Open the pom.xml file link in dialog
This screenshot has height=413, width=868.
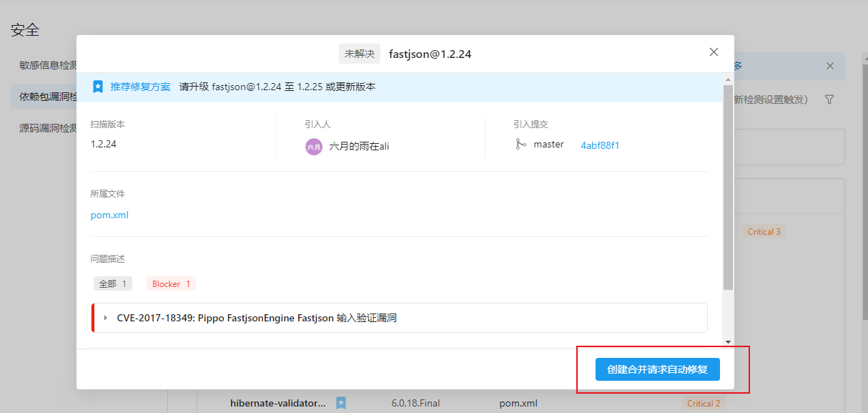(x=109, y=215)
